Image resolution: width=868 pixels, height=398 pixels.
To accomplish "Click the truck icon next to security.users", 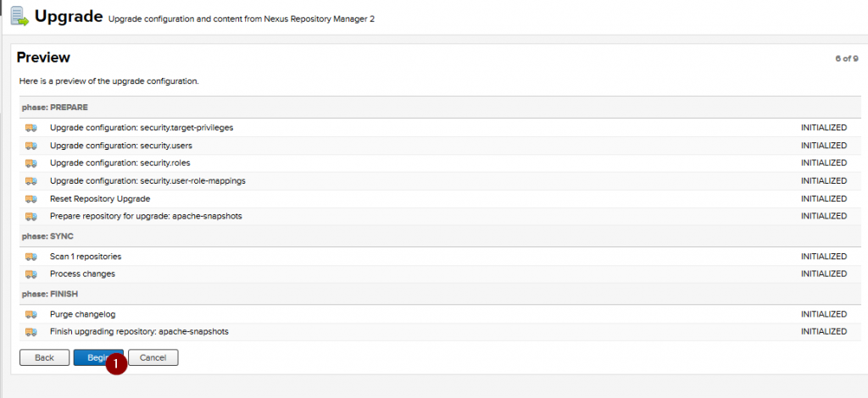I will tap(31, 146).
